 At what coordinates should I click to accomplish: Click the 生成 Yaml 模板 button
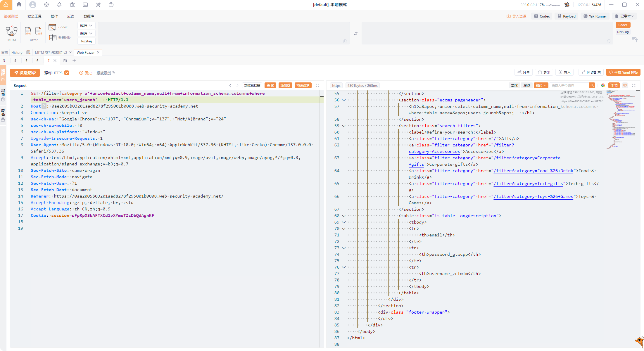623,72
